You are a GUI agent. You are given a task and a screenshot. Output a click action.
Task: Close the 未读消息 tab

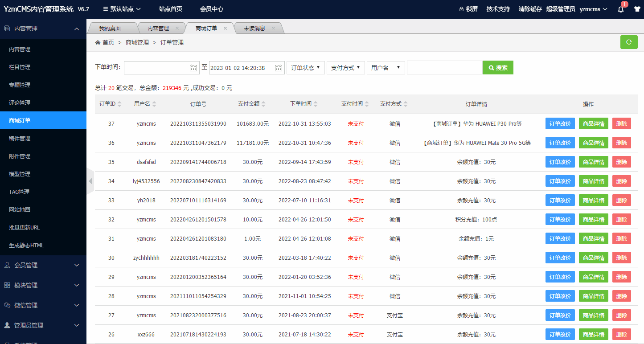tap(273, 28)
